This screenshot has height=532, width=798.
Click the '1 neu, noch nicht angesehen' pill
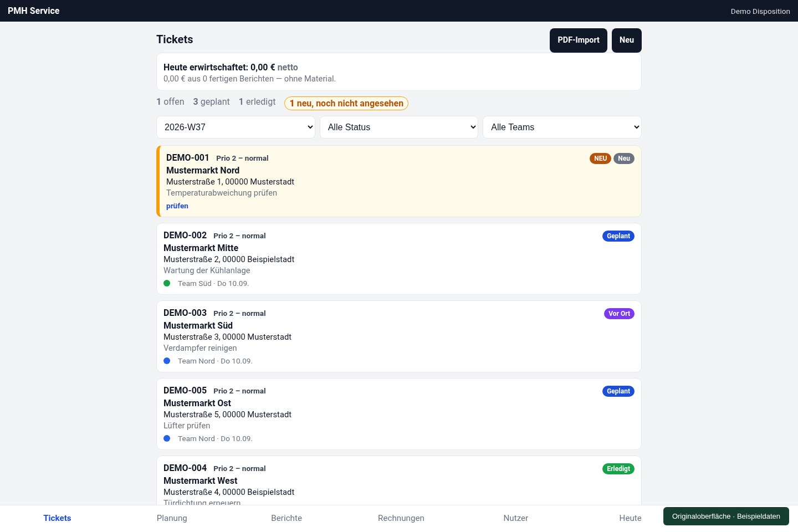(346, 103)
